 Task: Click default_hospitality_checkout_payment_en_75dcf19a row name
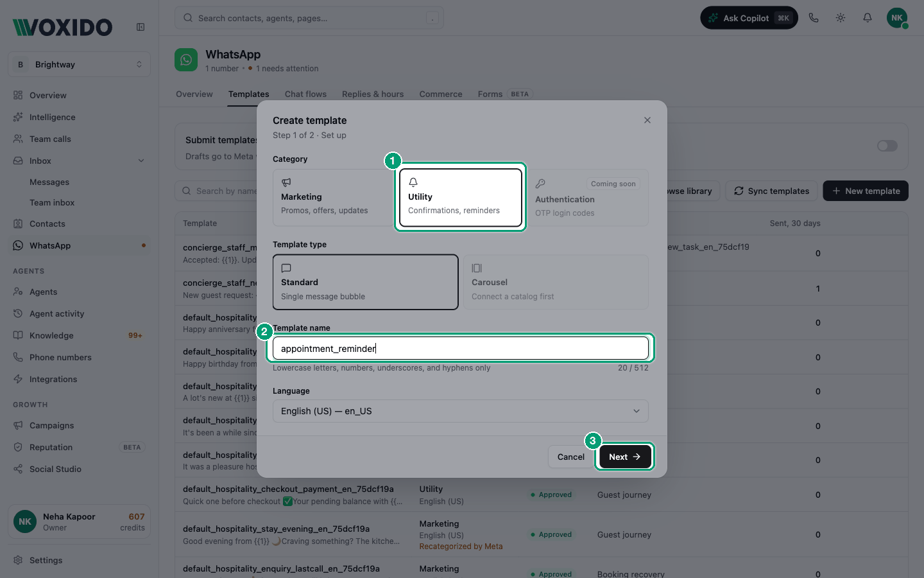[x=288, y=489]
